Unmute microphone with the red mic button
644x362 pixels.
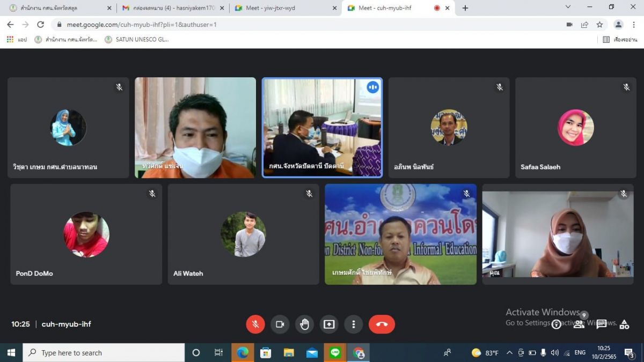255,324
